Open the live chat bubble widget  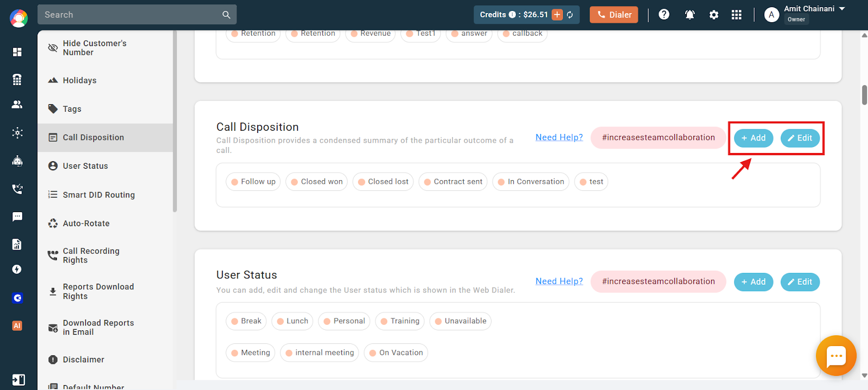[836, 356]
